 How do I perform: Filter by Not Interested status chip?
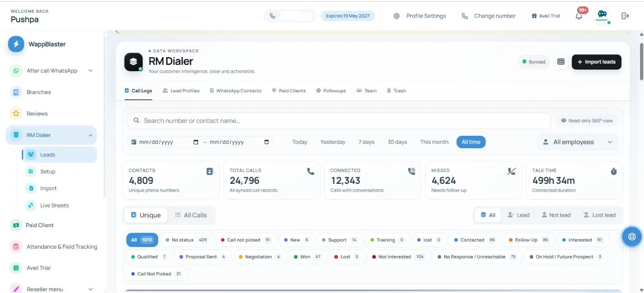[398, 256]
